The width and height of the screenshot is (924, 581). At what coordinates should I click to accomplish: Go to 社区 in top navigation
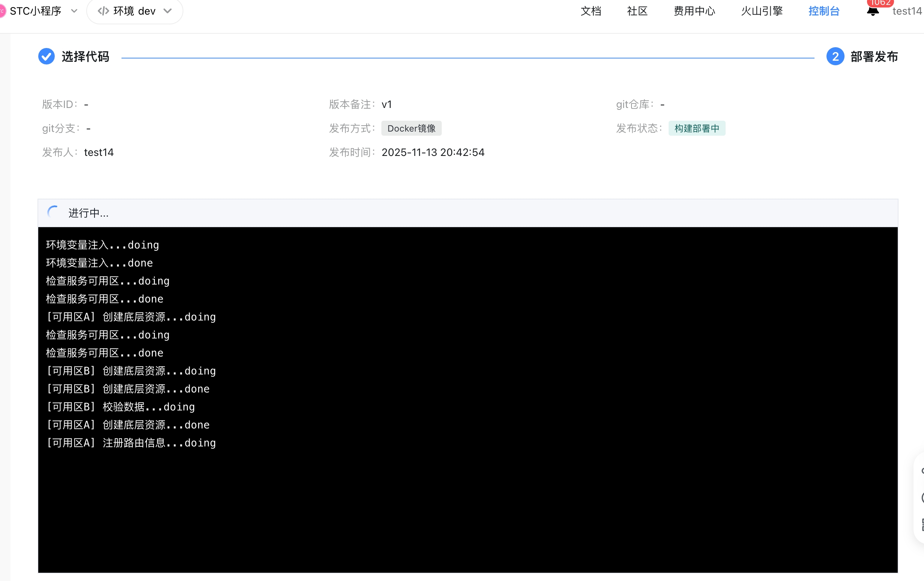point(637,11)
